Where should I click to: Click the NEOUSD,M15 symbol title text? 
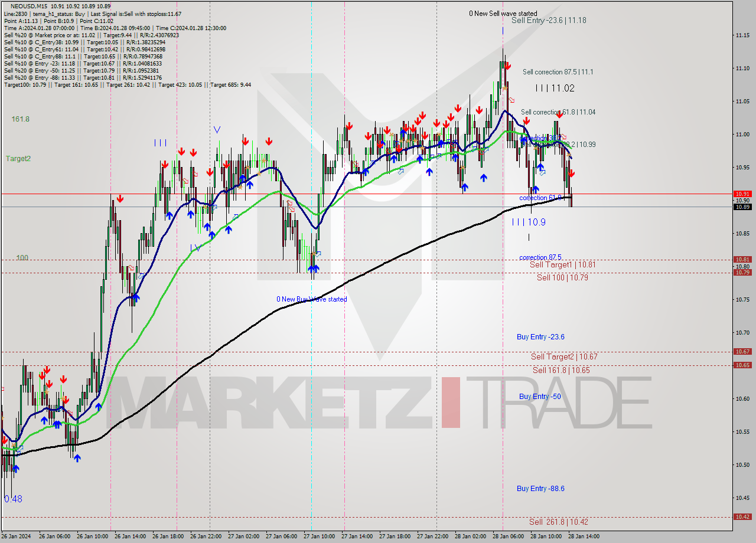point(29,6)
